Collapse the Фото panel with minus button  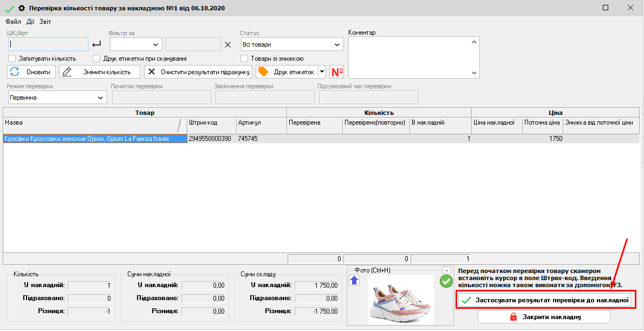tap(446, 270)
